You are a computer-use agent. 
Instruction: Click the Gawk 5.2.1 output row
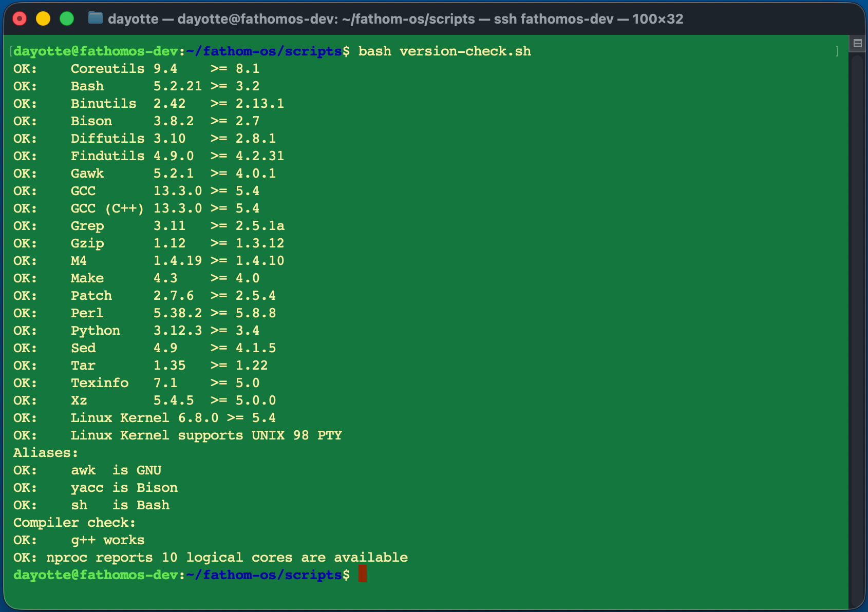click(x=144, y=174)
